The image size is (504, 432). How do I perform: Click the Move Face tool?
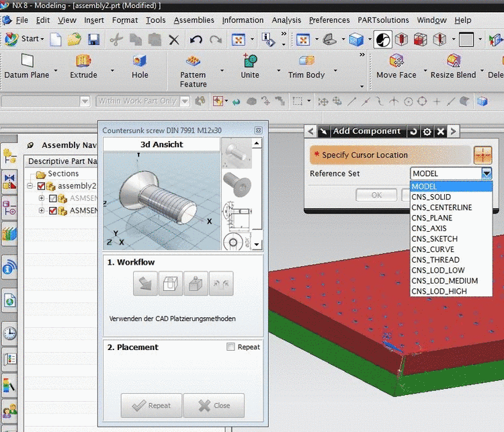396,62
